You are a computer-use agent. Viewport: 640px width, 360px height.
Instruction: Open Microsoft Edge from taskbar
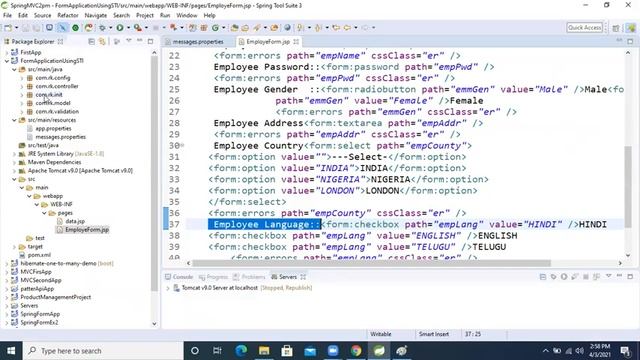pos(241,351)
